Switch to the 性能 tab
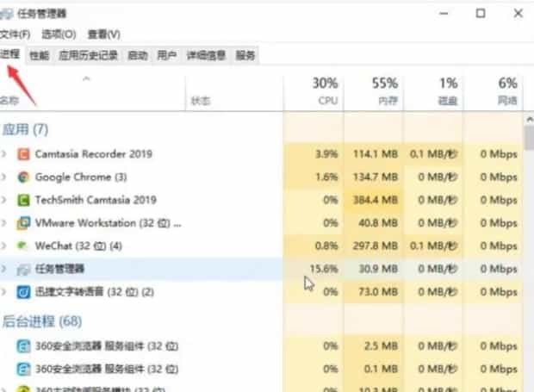Image resolution: width=534 pixels, height=392 pixels. pyautogui.click(x=39, y=55)
